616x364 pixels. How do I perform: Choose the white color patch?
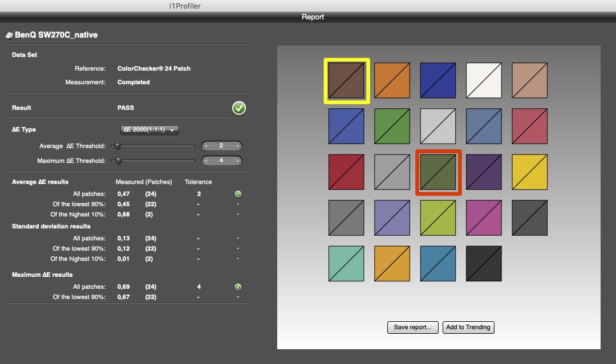tap(484, 80)
